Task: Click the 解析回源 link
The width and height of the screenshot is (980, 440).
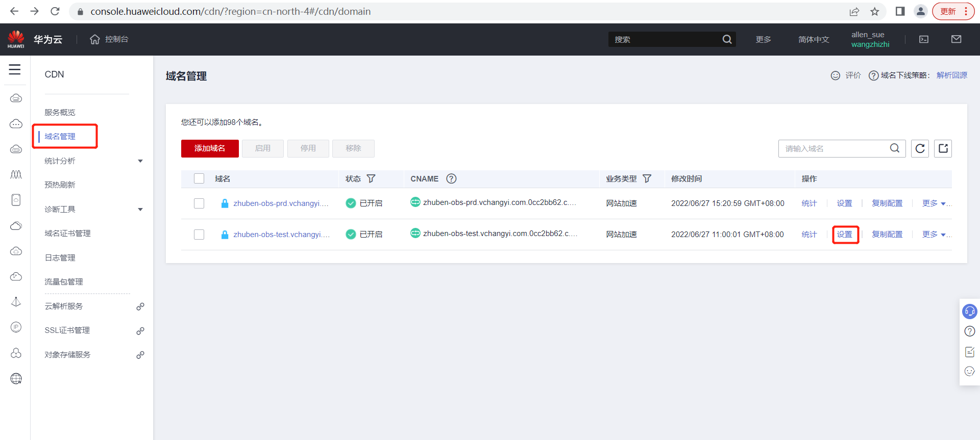Action: [952, 75]
